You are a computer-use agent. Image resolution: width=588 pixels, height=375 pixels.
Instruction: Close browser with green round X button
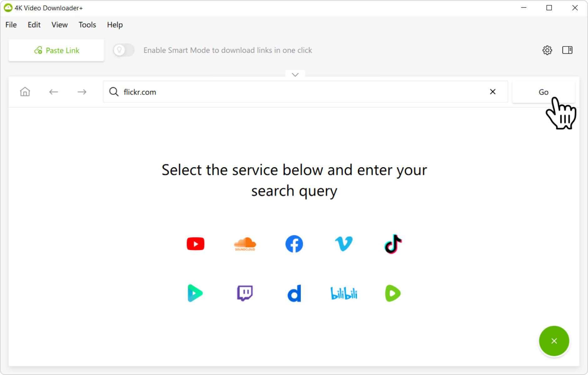(554, 341)
